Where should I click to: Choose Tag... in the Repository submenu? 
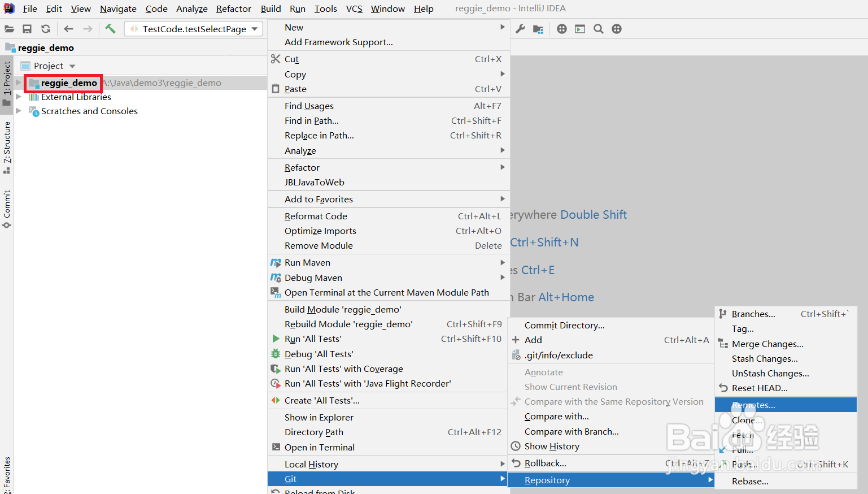point(786,328)
